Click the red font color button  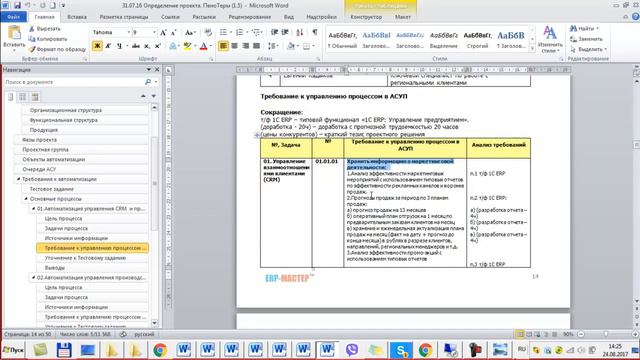tap(204, 46)
